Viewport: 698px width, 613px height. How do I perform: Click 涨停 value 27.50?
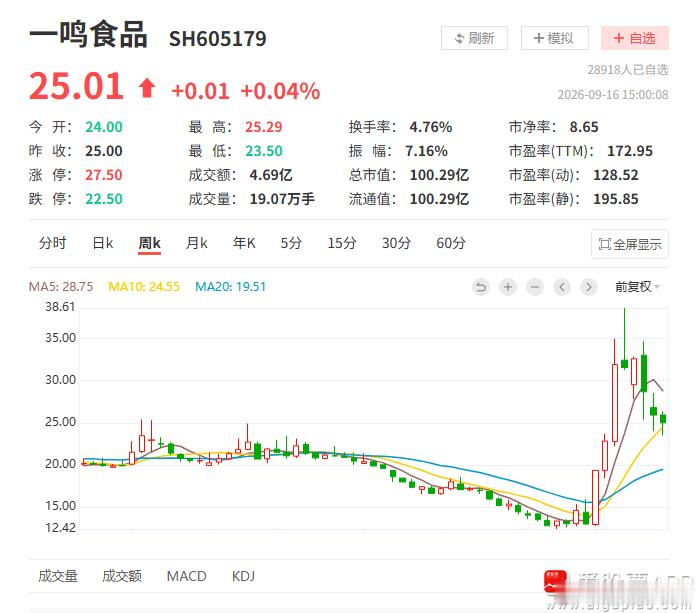tap(104, 175)
